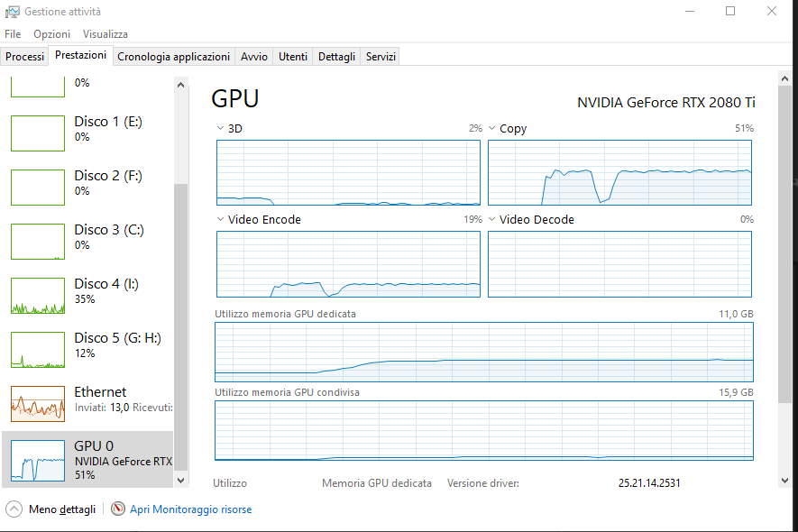
Task: Click the Apri Monitoraggio risorse link
Action: pos(190,509)
